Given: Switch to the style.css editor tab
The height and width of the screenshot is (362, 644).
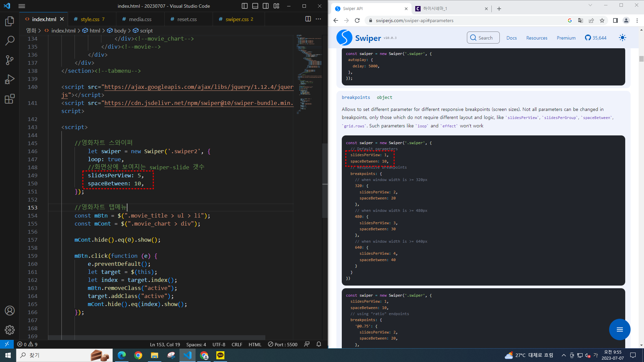Looking at the screenshot, I should (90, 19).
